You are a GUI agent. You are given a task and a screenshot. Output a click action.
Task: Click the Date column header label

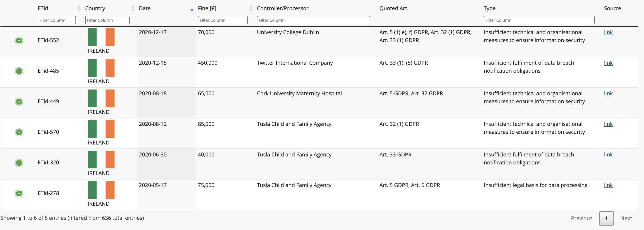click(144, 8)
